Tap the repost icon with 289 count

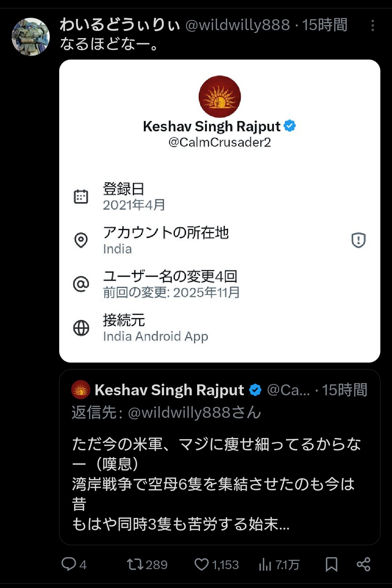point(135,564)
